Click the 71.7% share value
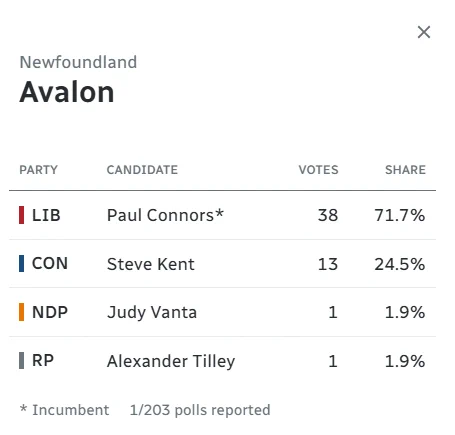The height and width of the screenshot is (435, 455). pos(400,215)
